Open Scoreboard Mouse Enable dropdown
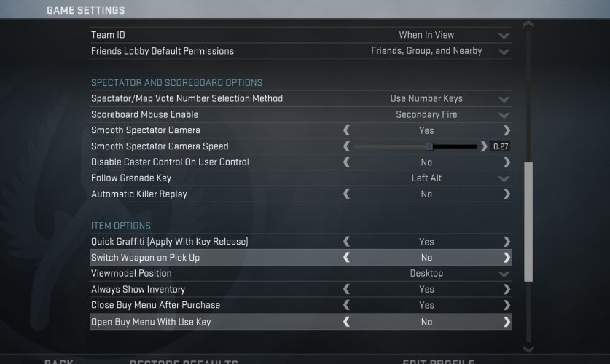The image size is (610, 364). tap(504, 115)
